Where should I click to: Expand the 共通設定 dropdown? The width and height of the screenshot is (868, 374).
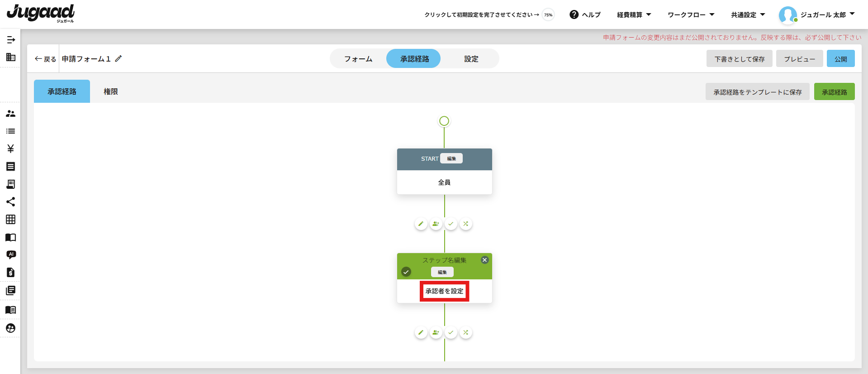748,15
